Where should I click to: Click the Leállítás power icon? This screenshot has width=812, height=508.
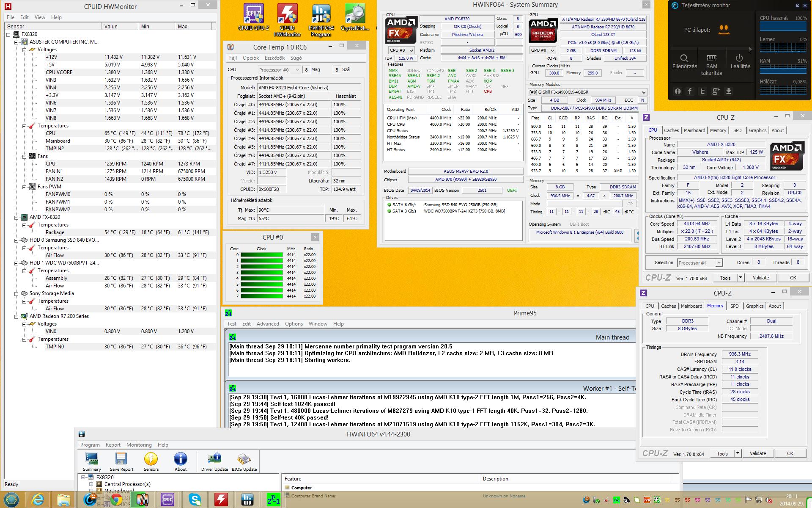pyautogui.click(x=740, y=61)
